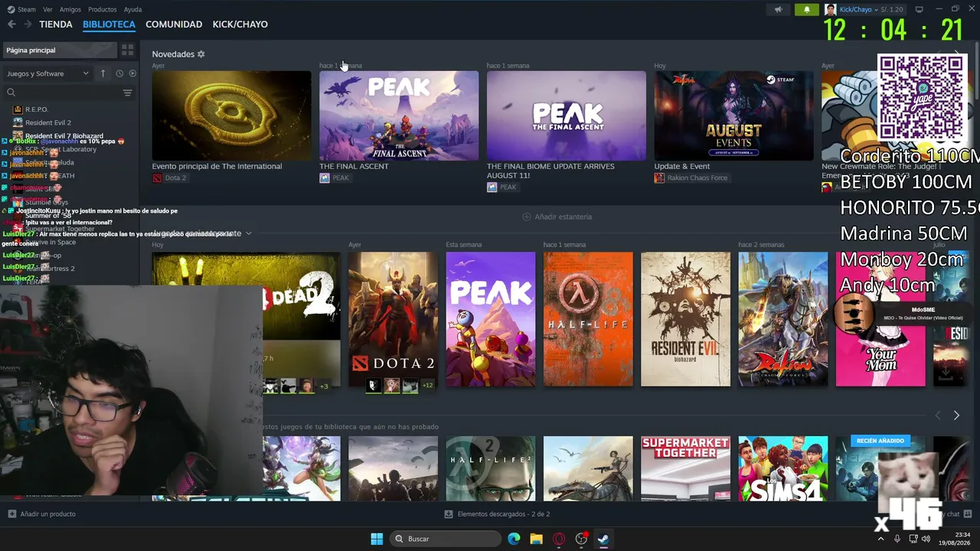This screenshot has height=551, width=980.
Task: Click the 'Update & Event' news title
Action: (x=682, y=166)
